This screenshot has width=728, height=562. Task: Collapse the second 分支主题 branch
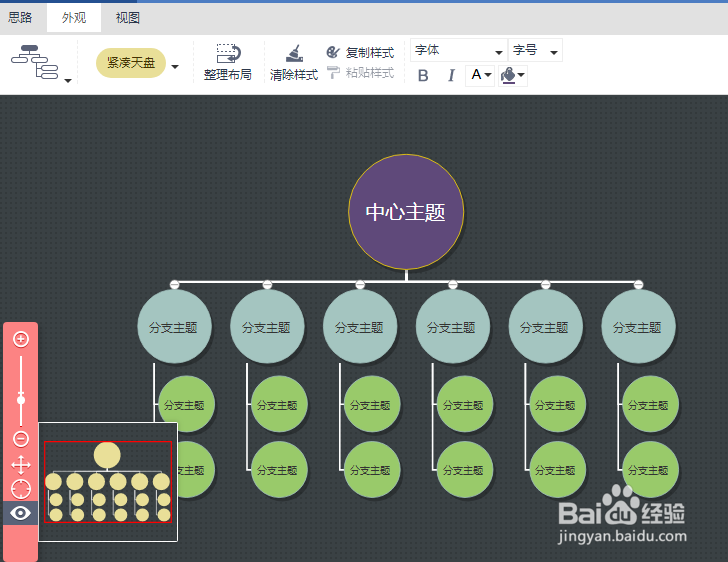[x=267, y=284]
